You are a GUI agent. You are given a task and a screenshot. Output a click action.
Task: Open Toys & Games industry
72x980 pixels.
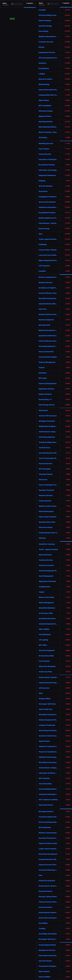tap(44, 149)
